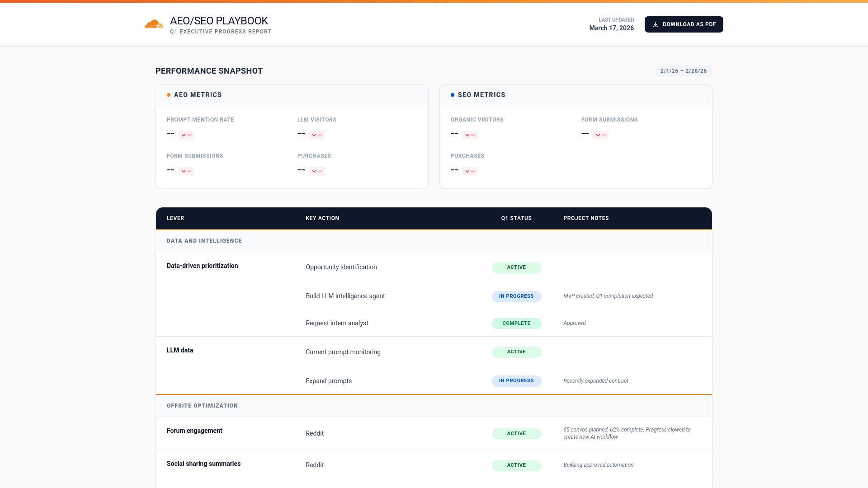The width and height of the screenshot is (868, 488).
Task: Click the Download as PDF button
Action: coord(684,24)
